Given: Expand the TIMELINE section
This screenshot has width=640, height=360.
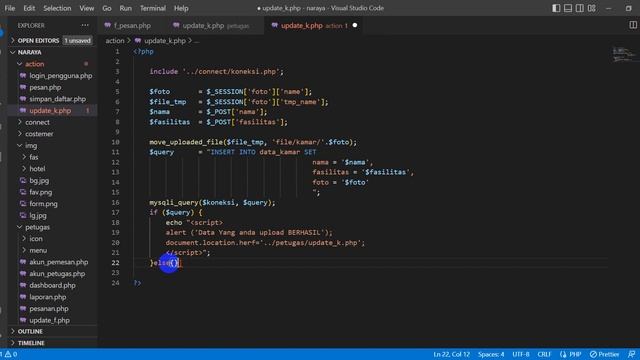Looking at the screenshot, I should [31, 343].
